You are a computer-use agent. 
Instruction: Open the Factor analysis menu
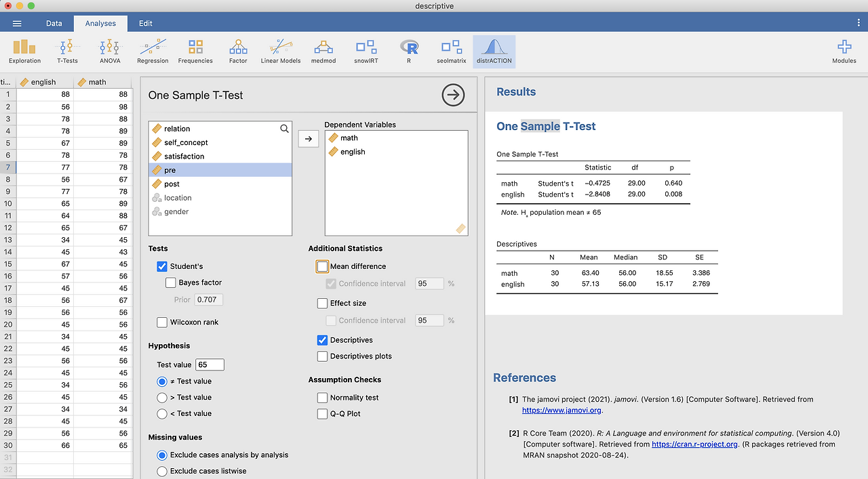(238, 51)
